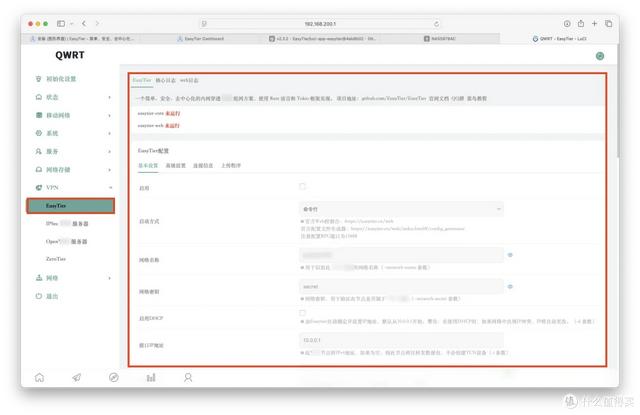
Task: Toggle the Safari sidebar button
Action: [x=61, y=24]
